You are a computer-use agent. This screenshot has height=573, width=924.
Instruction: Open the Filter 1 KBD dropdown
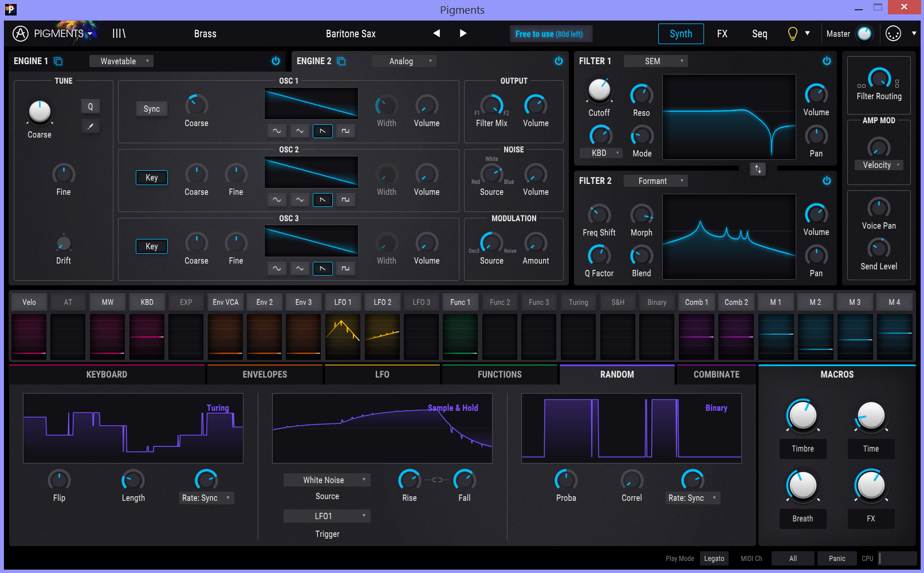pyautogui.click(x=601, y=153)
